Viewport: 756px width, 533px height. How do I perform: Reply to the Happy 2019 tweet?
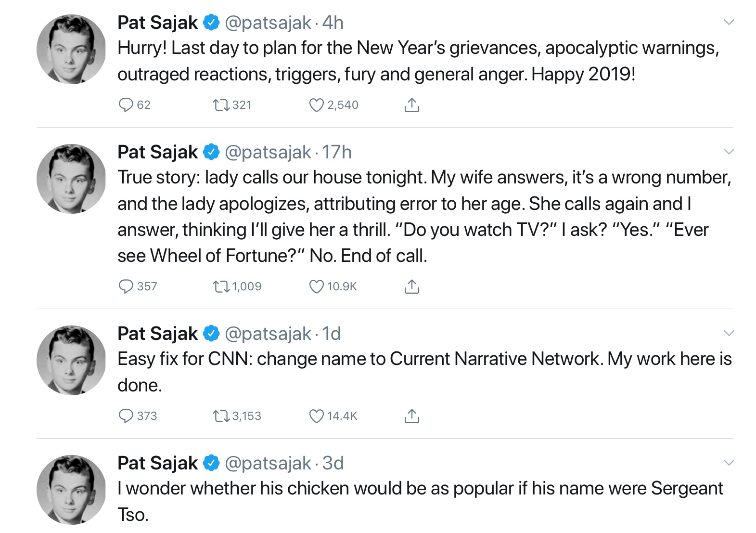(126, 105)
